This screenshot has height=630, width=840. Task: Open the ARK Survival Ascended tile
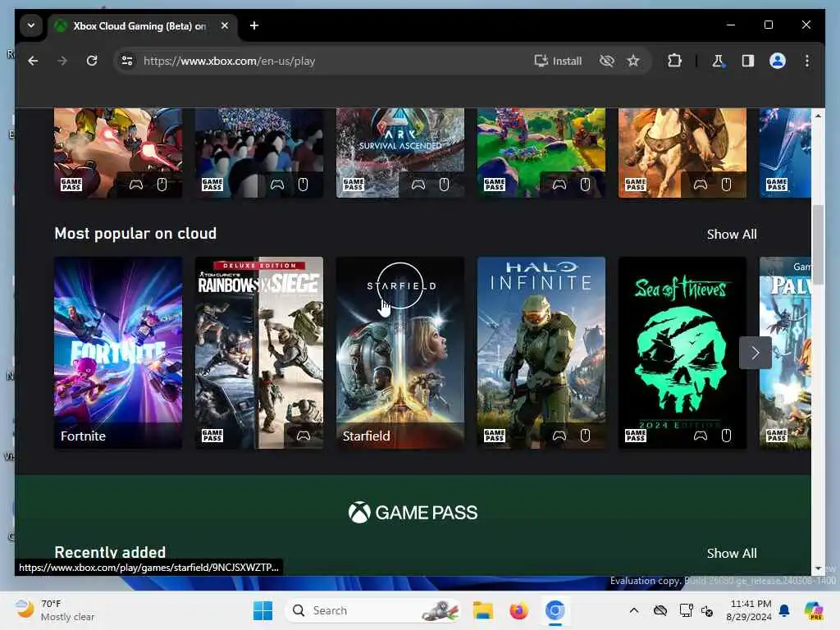(400, 153)
